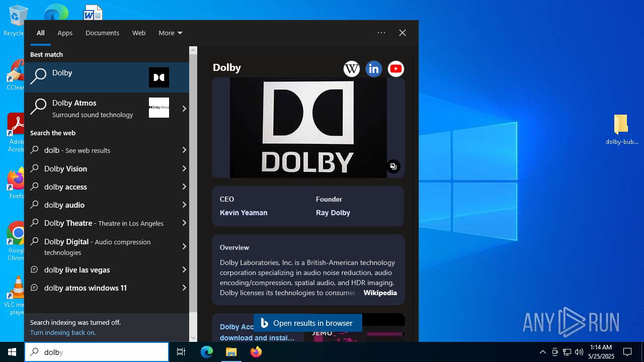Click the dolby live las vegas suggestion
Image resolution: width=644 pixels, height=362 pixels.
pyautogui.click(x=101, y=269)
